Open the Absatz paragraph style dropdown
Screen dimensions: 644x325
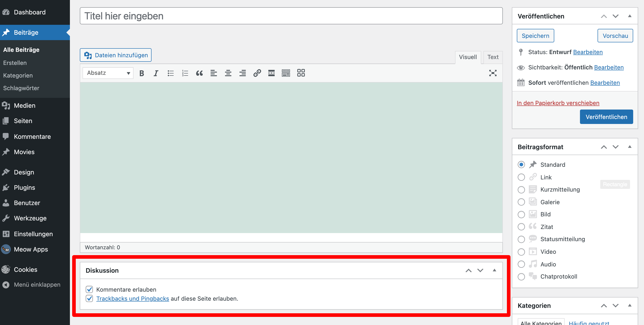[108, 73]
